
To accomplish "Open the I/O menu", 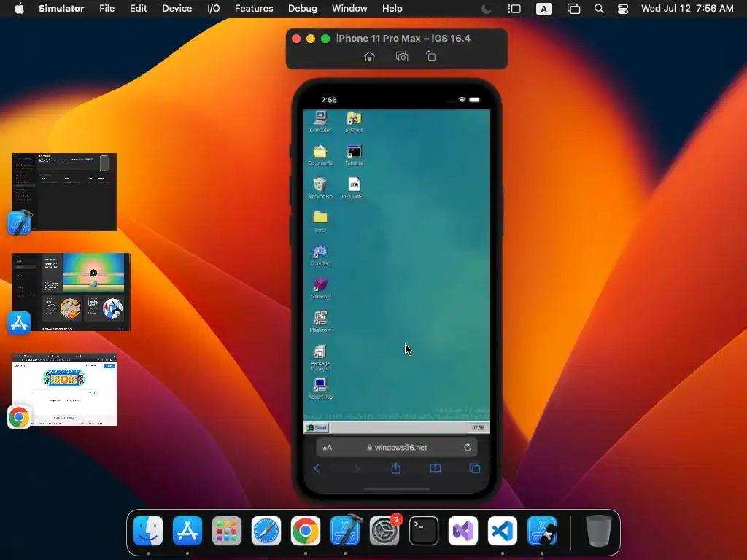I will [x=214, y=9].
